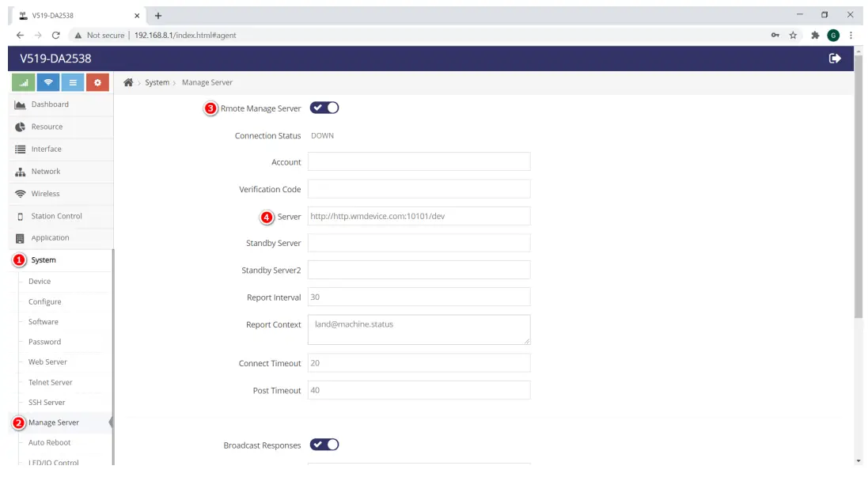Click the logout icon in header

coord(835,58)
